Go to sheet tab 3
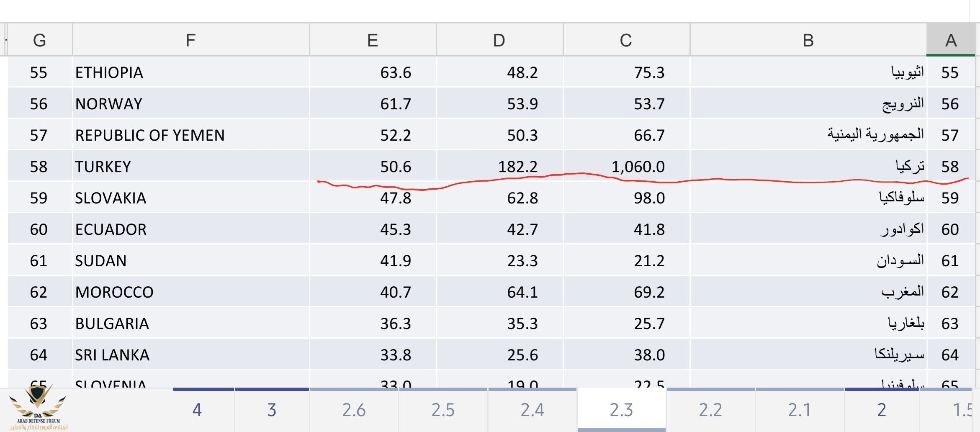 pyautogui.click(x=272, y=410)
